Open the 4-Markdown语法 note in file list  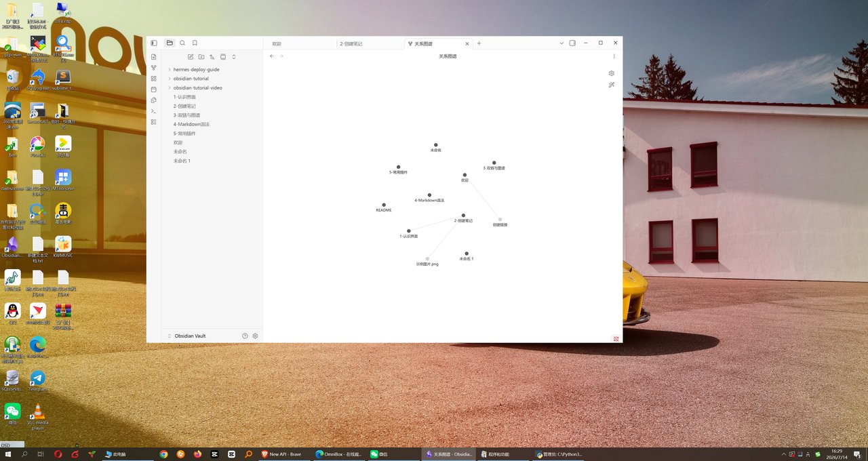tap(191, 124)
